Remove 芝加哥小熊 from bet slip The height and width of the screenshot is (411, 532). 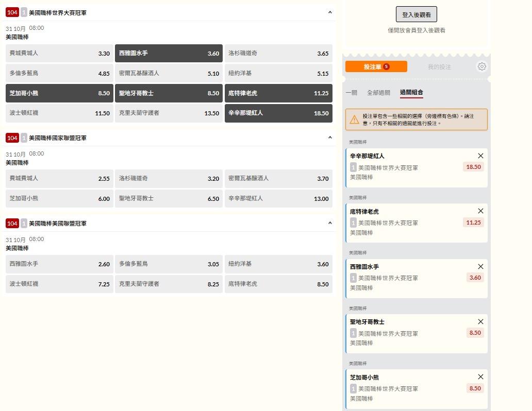(x=481, y=377)
